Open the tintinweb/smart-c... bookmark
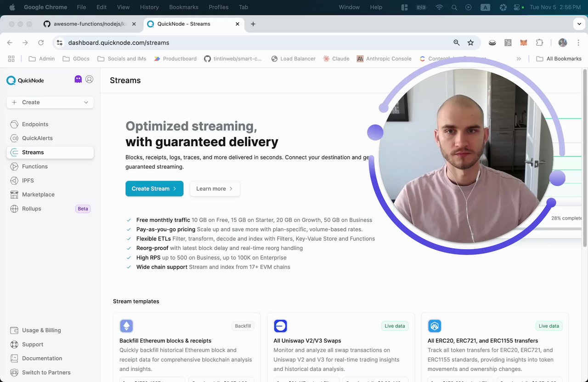 click(x=233, y=58)
